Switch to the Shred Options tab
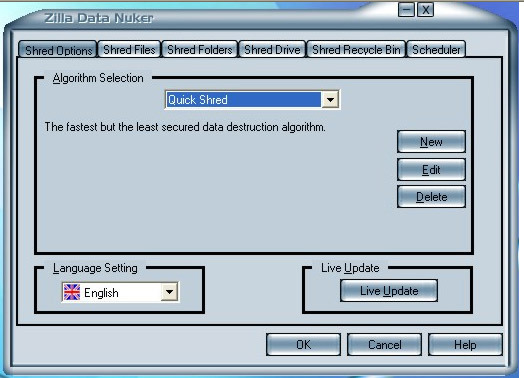Image resolution: width=524 pixels, height=378 pixels. tap(58, 50)
